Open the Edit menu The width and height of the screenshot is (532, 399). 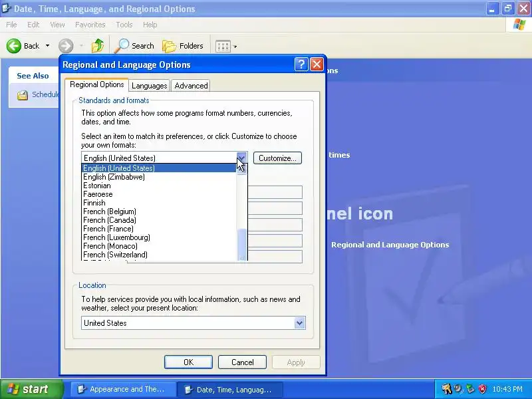click(x=33, y=25)
